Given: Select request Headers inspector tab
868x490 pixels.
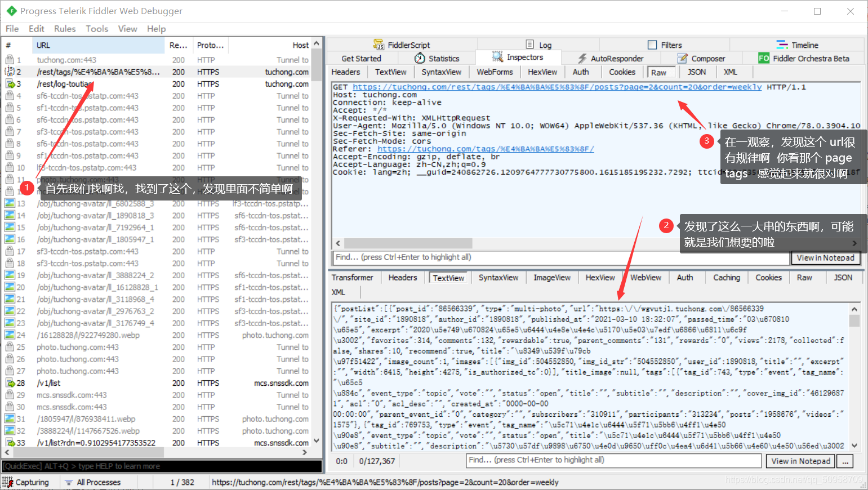Looking at the screenshot, I should (346, 72).
